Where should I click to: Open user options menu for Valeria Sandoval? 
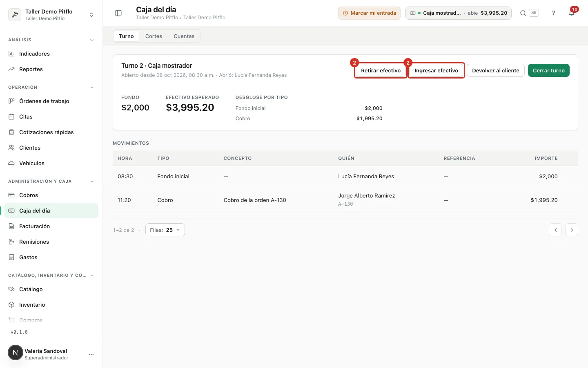coord(91,354)
